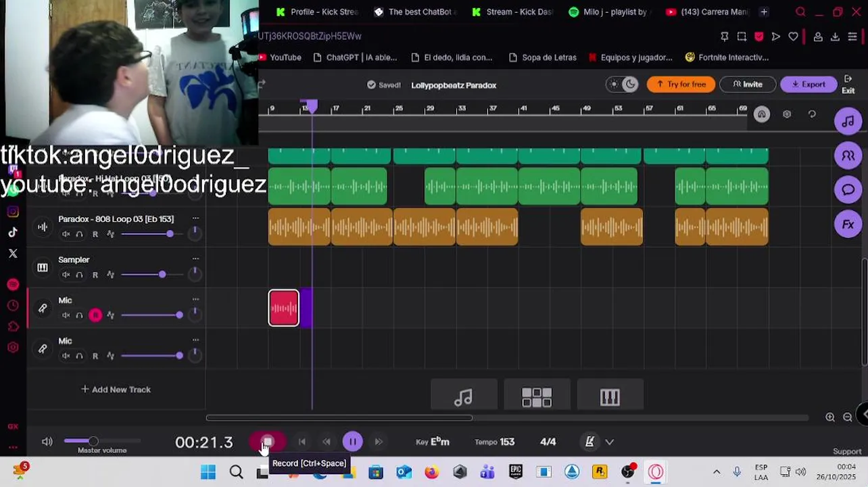Open the unarmed Mic track three-dot menu

[195, 340]
